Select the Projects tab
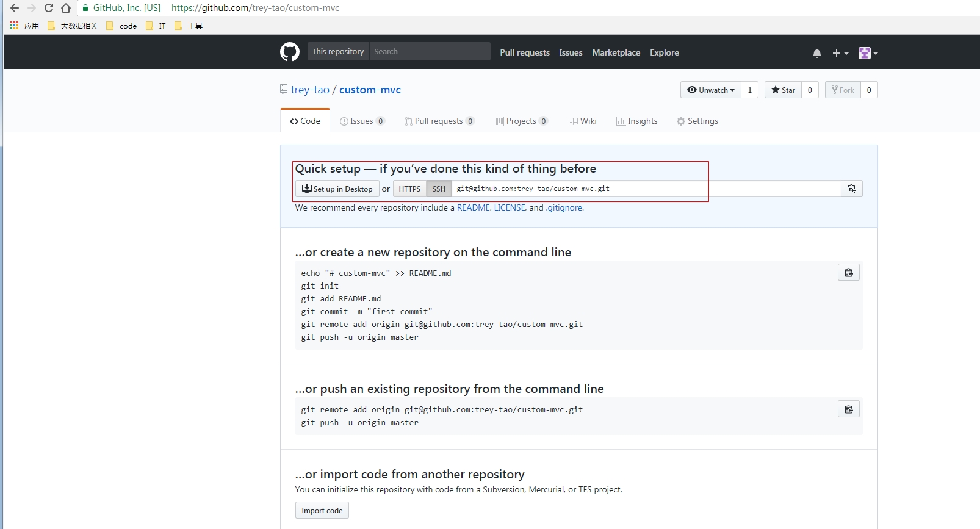The height and width of the screenshot is (529, 980). pos(521,121)
